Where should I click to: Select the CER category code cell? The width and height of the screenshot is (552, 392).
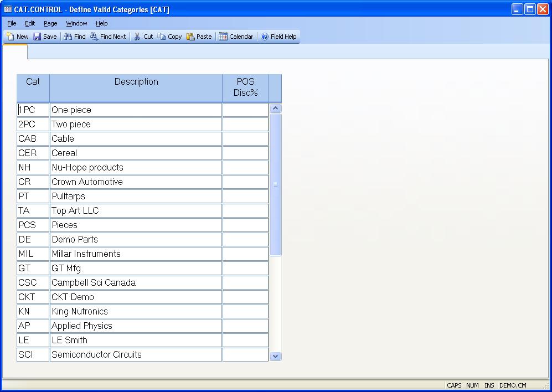click(x=33, y=153)
